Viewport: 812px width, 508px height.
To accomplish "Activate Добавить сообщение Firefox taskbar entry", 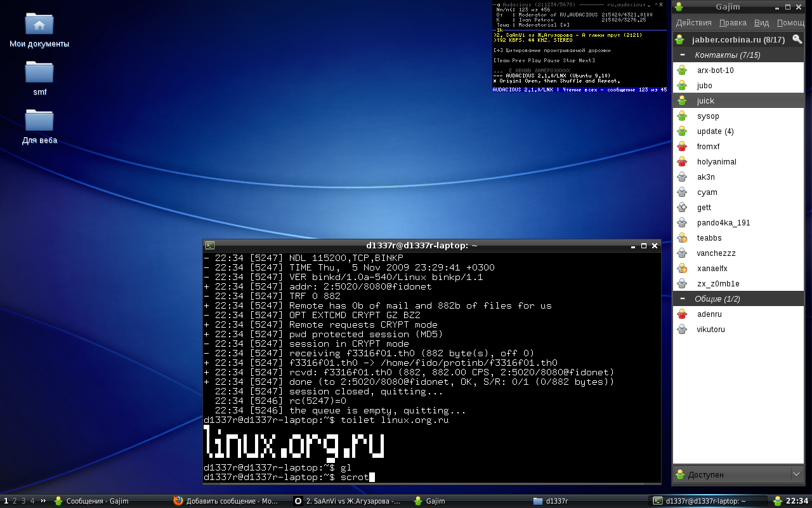I will (230, 501).
